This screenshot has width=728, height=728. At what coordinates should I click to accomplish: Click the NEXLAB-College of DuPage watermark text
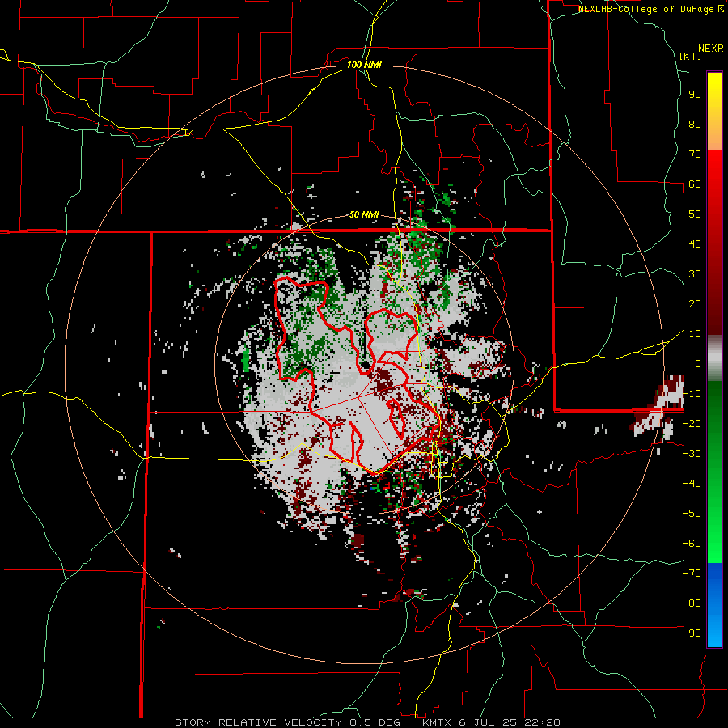(647, 9)
